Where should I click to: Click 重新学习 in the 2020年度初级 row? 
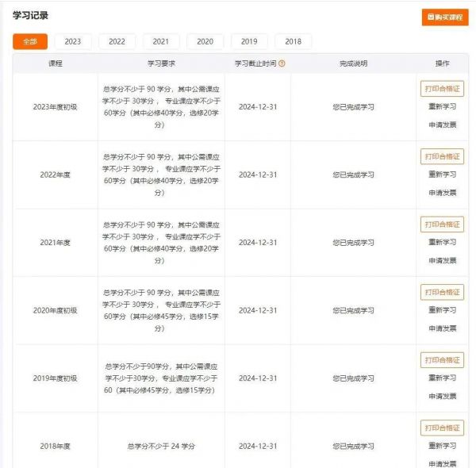point(443,310)
